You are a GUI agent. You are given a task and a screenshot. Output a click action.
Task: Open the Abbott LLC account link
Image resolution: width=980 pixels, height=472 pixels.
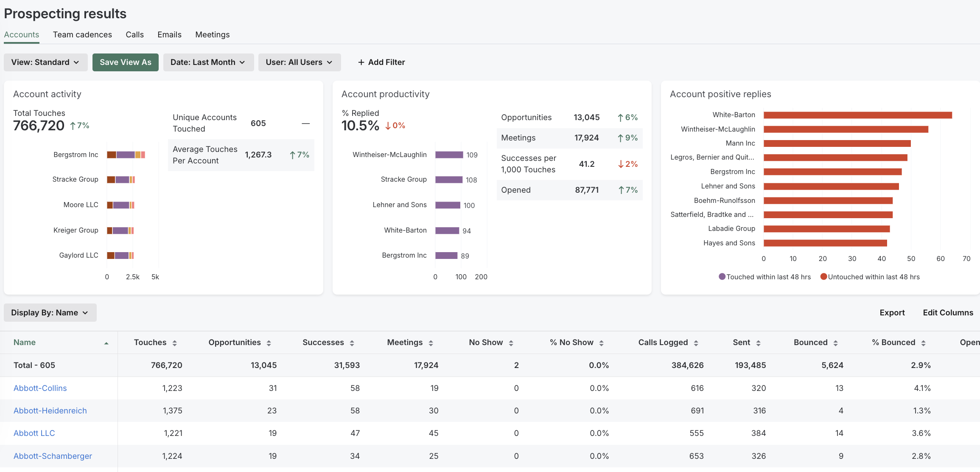34,433
